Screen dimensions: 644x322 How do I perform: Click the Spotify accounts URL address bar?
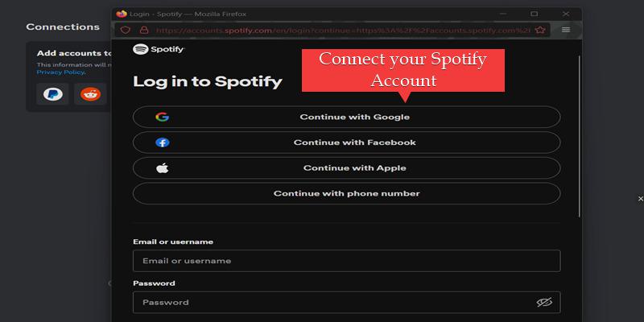338,30
